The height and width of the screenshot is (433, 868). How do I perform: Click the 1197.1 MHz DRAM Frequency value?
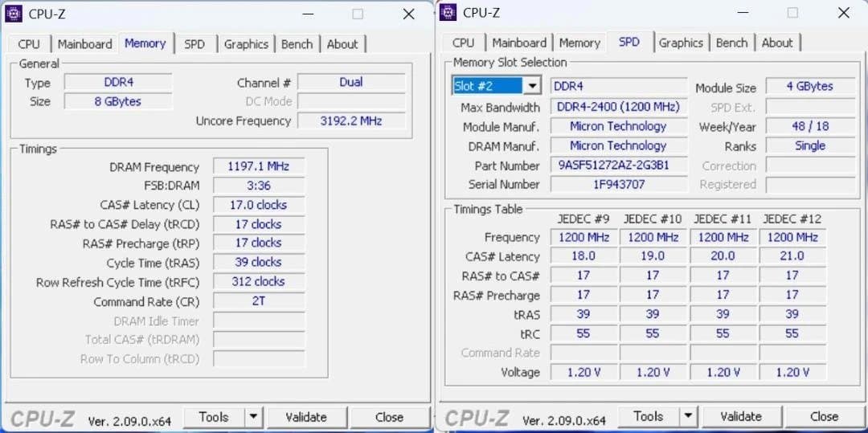point(259,166)
